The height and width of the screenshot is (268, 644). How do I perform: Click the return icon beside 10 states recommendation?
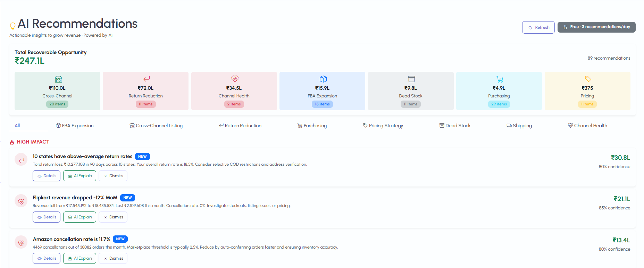tap(21, 160)
